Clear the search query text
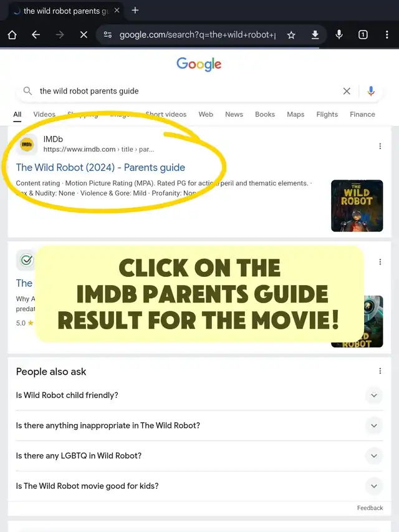 tap(347, 91)
